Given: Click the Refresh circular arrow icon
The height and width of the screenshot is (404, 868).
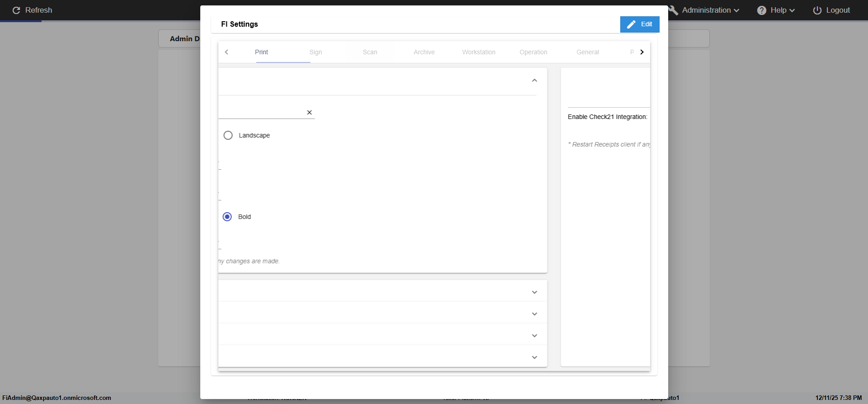Looking at the screenshot, I should pyautogui.click(x=16, y=10).
